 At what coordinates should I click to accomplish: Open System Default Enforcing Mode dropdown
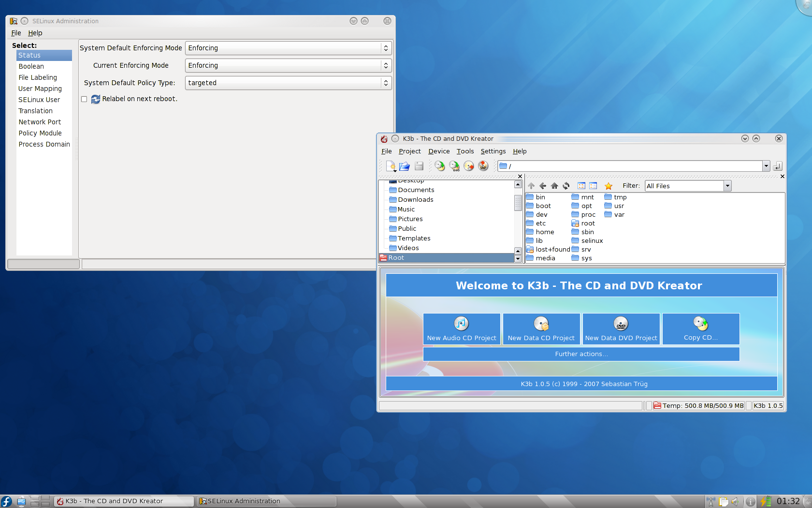point(288,48)
